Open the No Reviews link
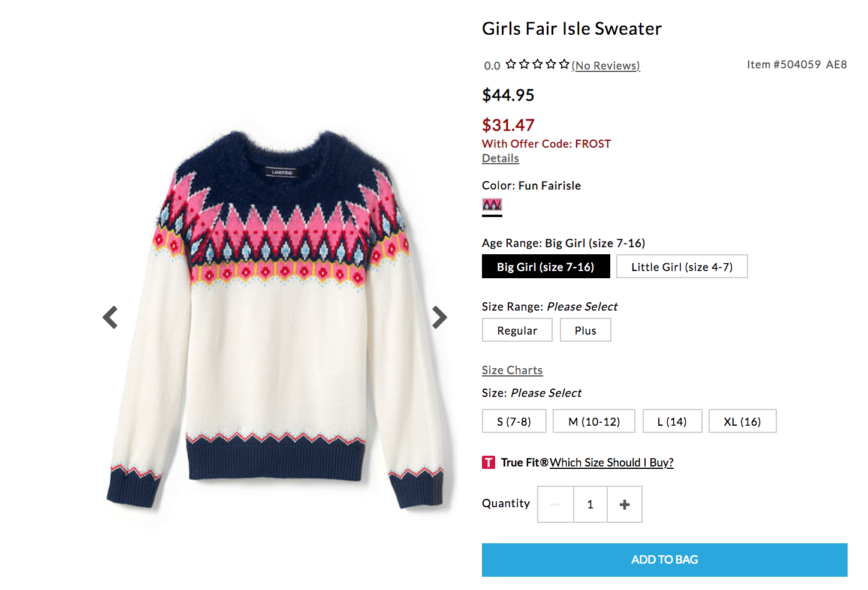Viewport: 868px width, 590px height. 606,66
